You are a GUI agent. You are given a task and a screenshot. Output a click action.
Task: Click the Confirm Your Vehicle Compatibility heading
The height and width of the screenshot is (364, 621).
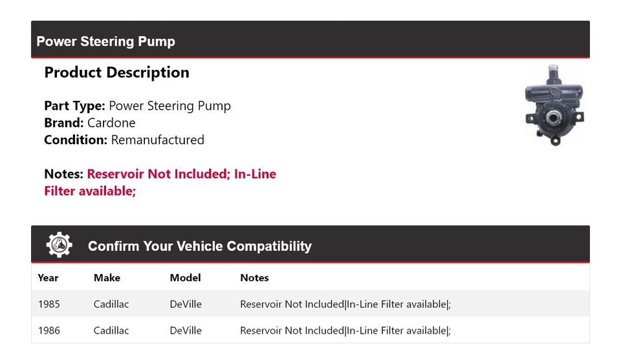[200, 246]
